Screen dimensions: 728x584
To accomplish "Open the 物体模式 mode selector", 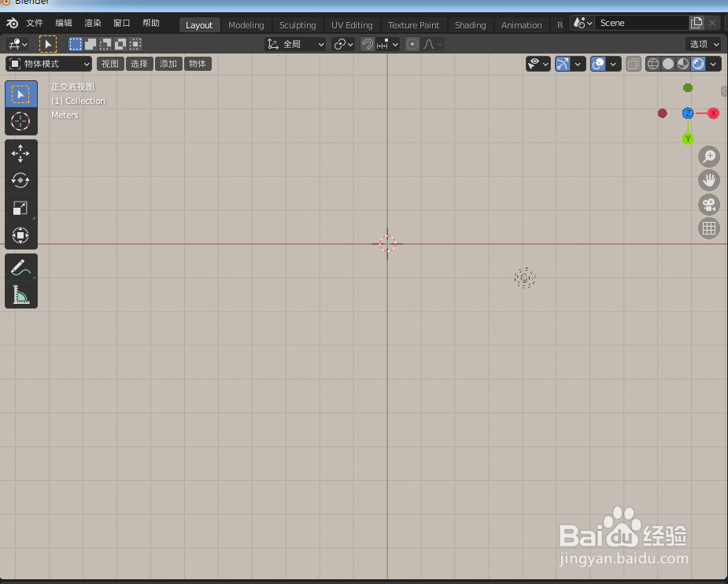I will coord(49,64).
